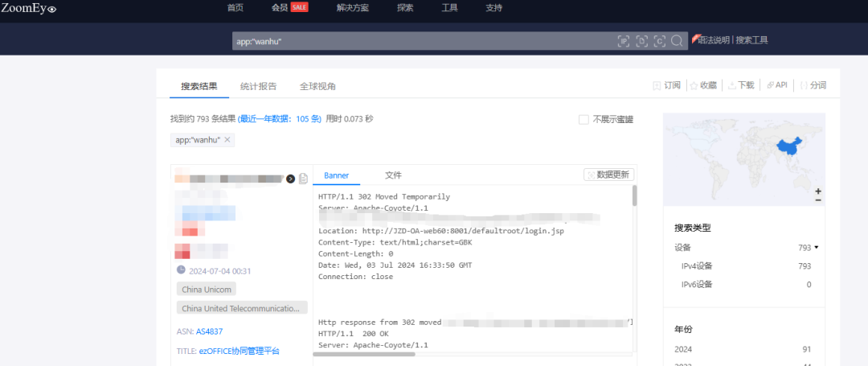This screenshot has width=868, height=366.
Task: Select the Banner tab
Action: (337, 175)
